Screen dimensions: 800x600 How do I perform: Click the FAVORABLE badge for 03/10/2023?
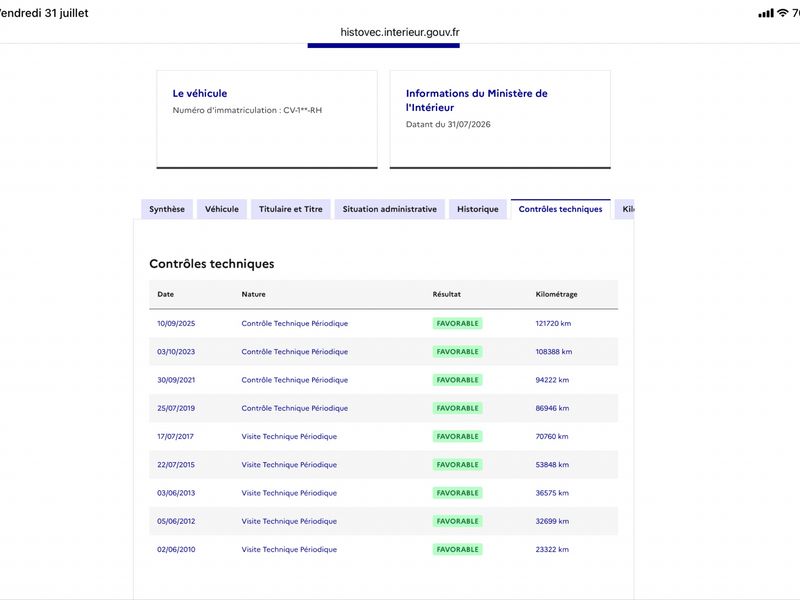(x=458, y=352)
